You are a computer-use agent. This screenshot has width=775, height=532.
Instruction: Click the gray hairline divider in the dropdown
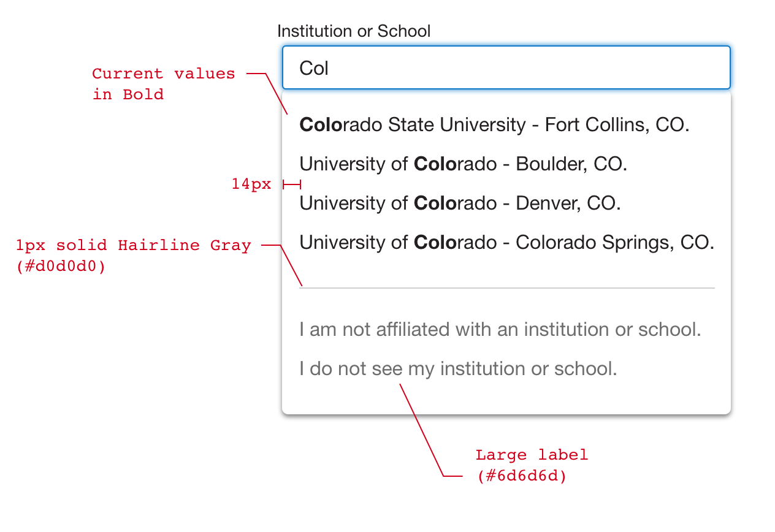coord(506,287)
